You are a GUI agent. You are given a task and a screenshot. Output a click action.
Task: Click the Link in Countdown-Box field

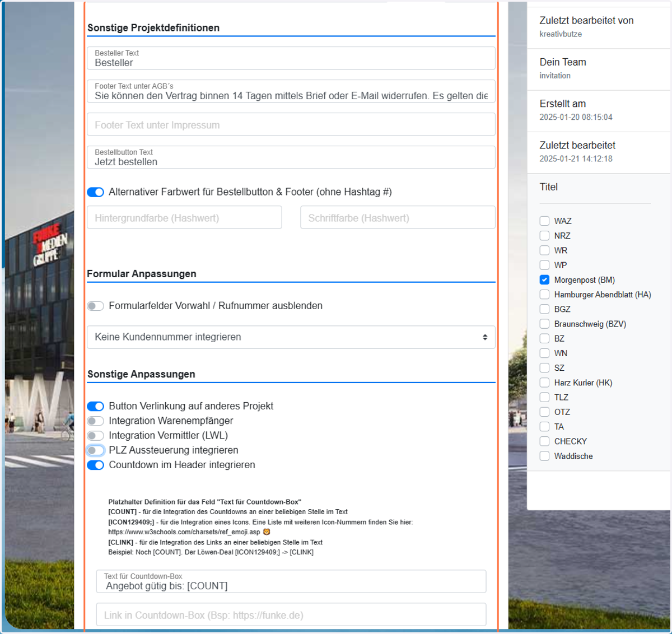(x=291, y=614)
